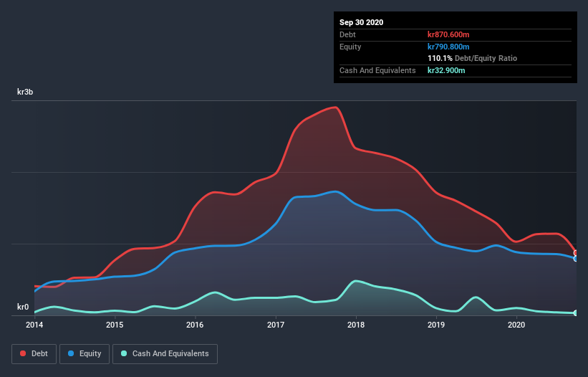This screenshot has width=588, height=377.
Task: Click the 2018 x-axis label
Action: (356, 325)
